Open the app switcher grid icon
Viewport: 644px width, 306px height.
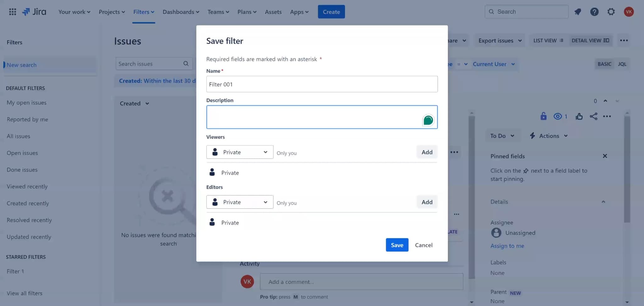pyautogui.click(x=13, y=12)
